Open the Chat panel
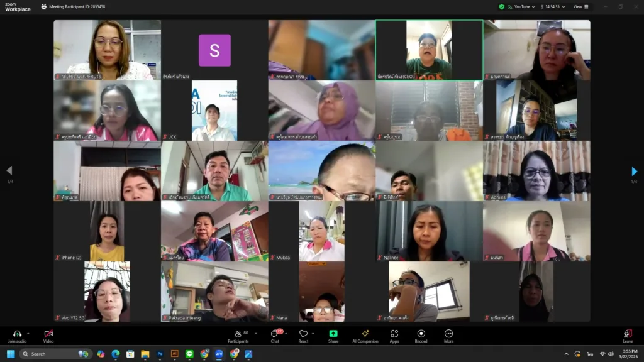The height and width of the screenshot is (362, 644). 275,334
